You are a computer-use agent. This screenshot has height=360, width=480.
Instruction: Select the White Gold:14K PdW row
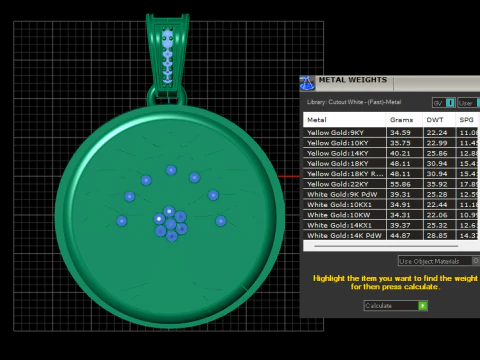tap(390, 235)
